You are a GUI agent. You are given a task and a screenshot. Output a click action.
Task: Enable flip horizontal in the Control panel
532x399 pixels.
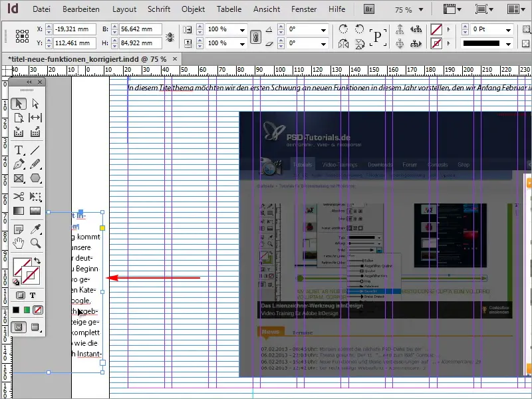pos(342,43)
